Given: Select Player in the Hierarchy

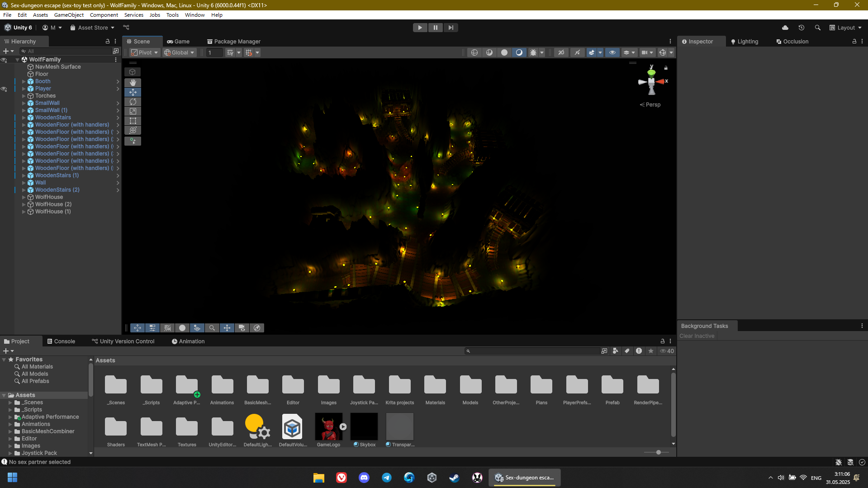Looking at the screenshot, I should (43, 89).
